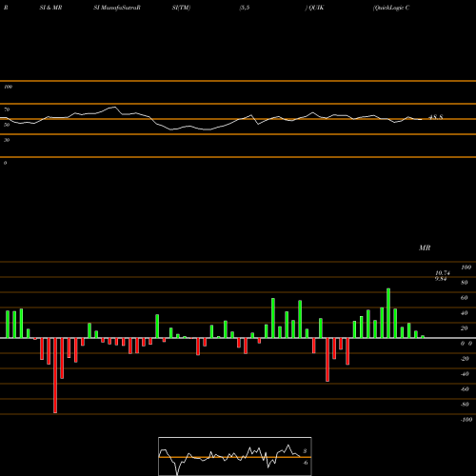
Task: Click MR axis label 40 on right
Action: pos(465,313)
